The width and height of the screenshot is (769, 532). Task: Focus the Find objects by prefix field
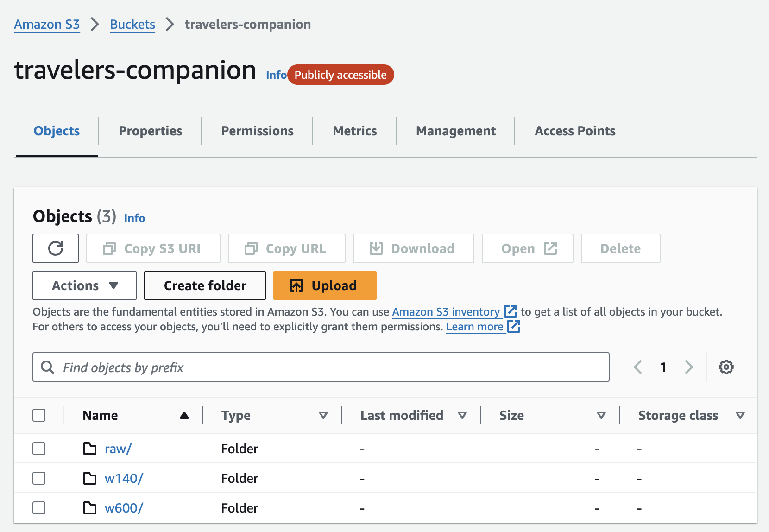click(x=321, y=367)
